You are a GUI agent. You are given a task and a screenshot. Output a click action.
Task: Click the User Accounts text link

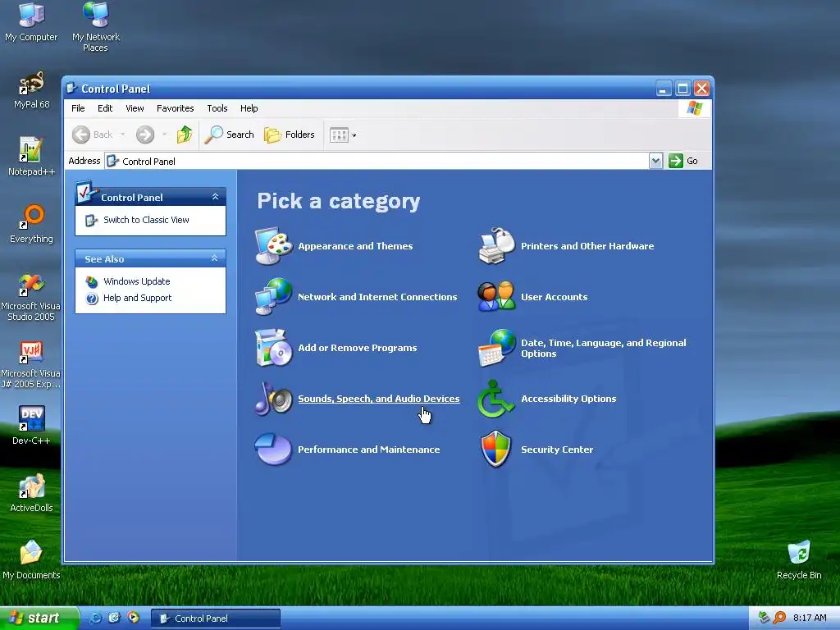[554, 297]
